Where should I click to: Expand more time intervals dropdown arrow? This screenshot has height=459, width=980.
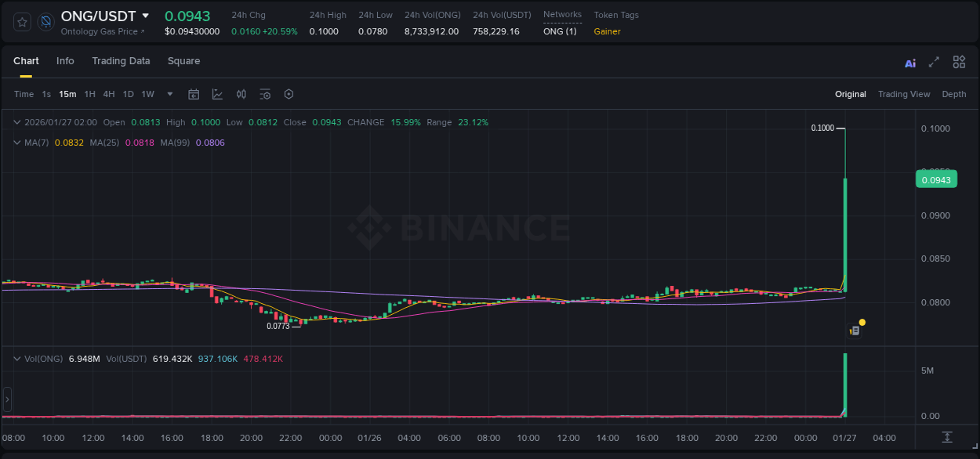(170, 94)
